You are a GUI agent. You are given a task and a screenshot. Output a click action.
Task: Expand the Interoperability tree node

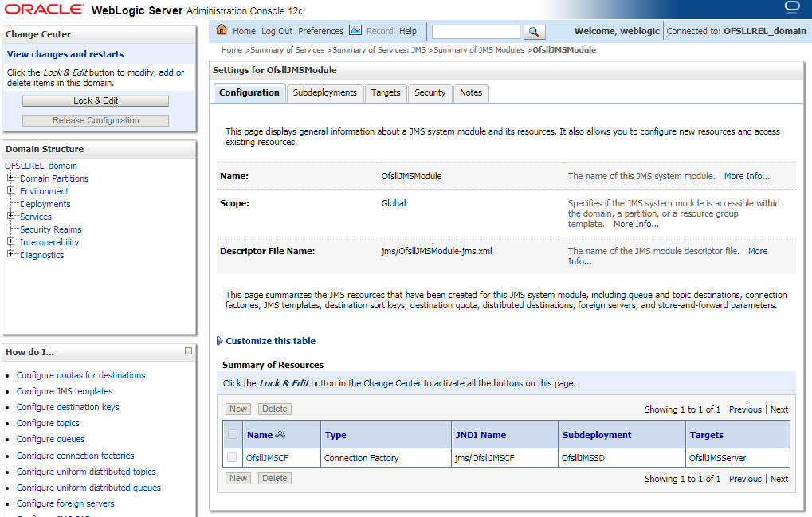point(10,241)
